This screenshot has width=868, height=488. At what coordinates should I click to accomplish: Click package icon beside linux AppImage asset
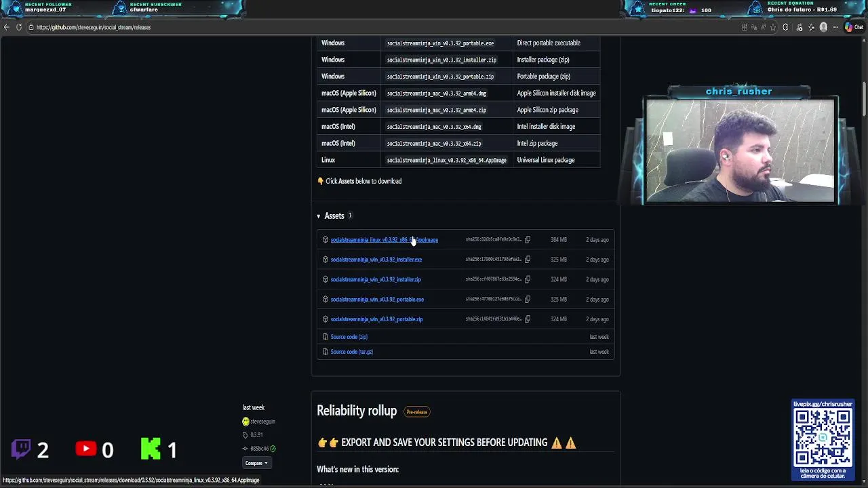tap(325, 240)
